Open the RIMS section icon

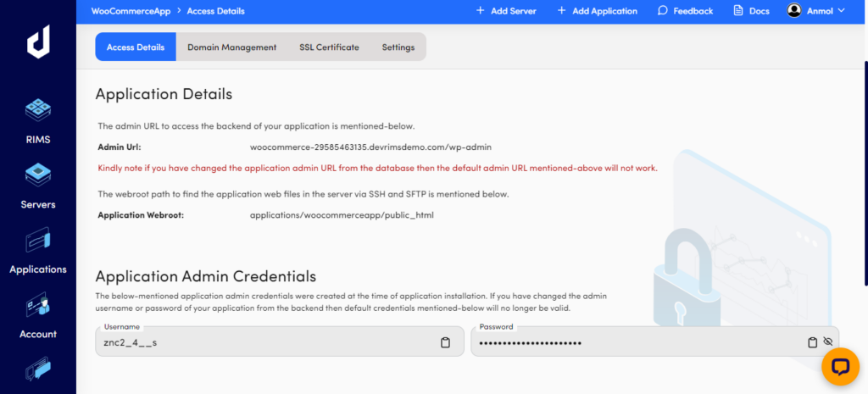click(37, 111)
